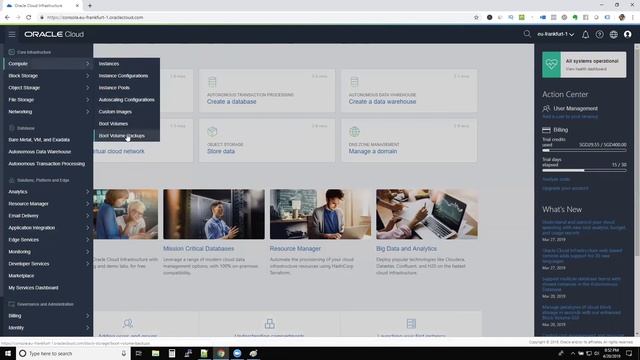Open Task View on the taskbar
The width and height of the screenshot is (640, 360).
[138, 353]
